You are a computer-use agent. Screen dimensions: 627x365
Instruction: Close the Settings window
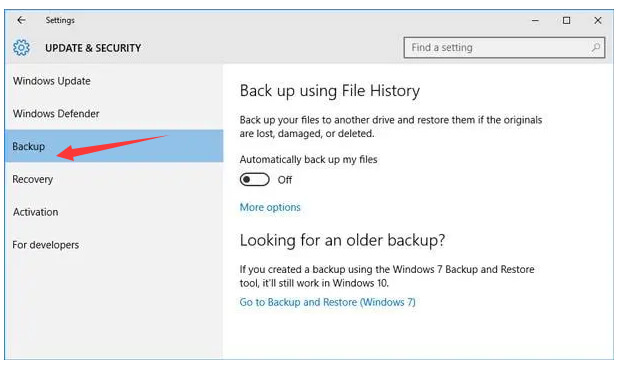[598, 20]
